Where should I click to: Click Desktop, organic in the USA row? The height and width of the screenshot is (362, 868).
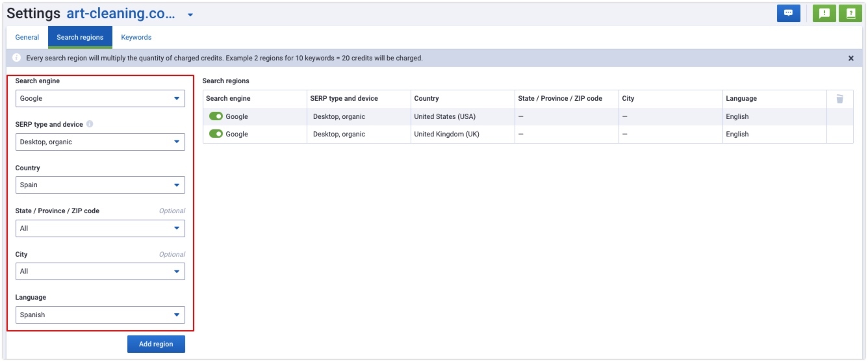pyautogui.click(x=339, y=116)
